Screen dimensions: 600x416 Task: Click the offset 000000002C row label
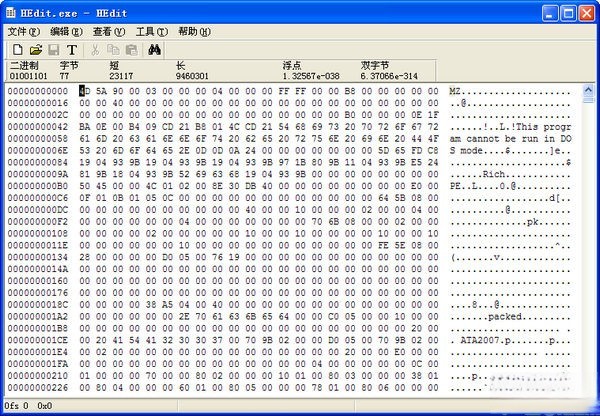coord(38,115)
